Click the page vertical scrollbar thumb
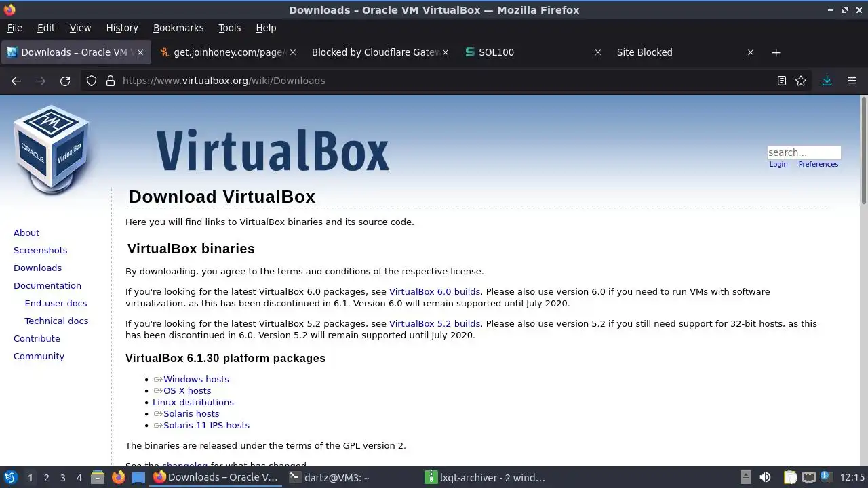 click(864, 150)
